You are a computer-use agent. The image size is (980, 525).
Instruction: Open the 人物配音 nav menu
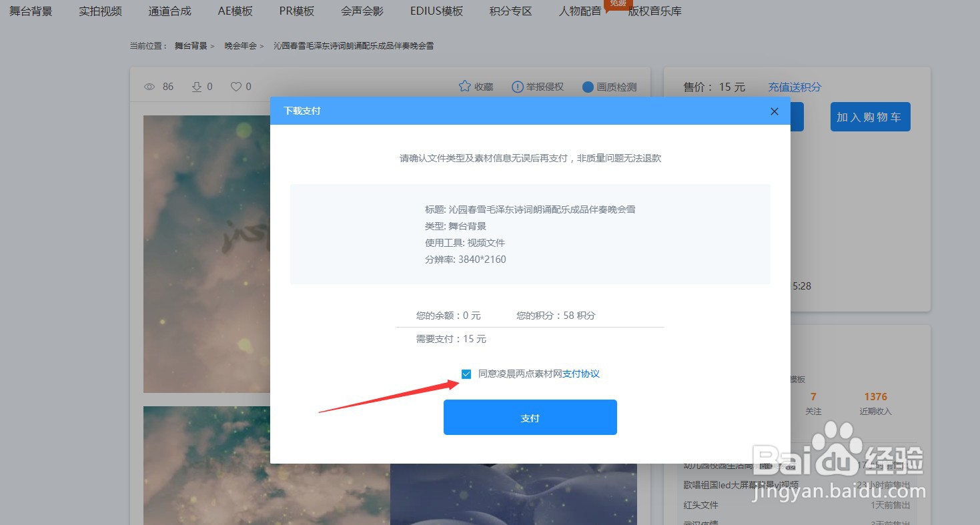pos(580,11)
